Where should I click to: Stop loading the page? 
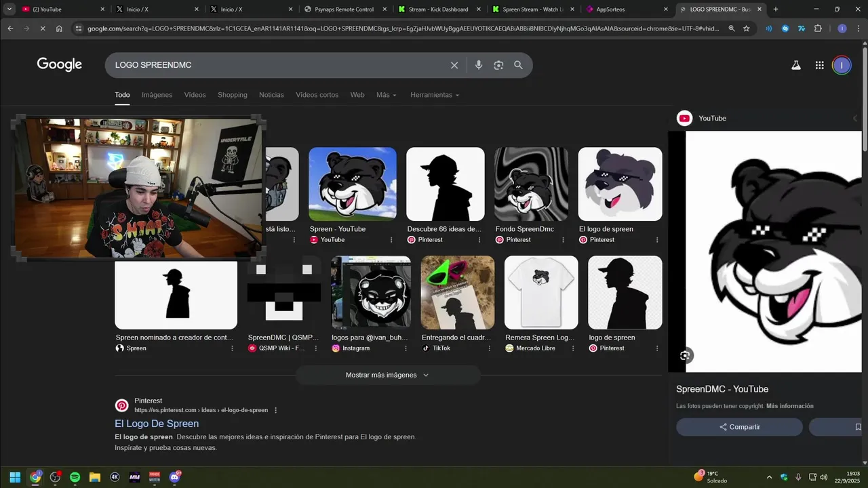click(x=43, y=28)
